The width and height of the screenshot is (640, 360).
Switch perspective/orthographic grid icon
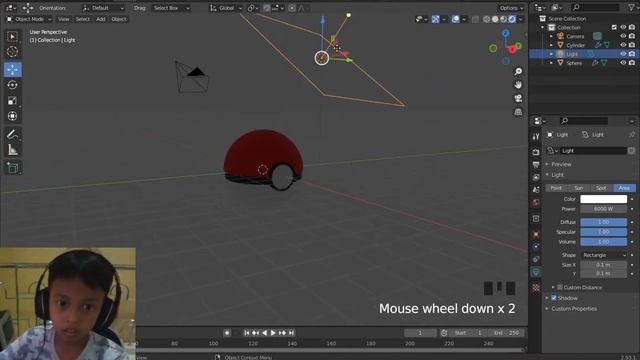pos(518,112)
